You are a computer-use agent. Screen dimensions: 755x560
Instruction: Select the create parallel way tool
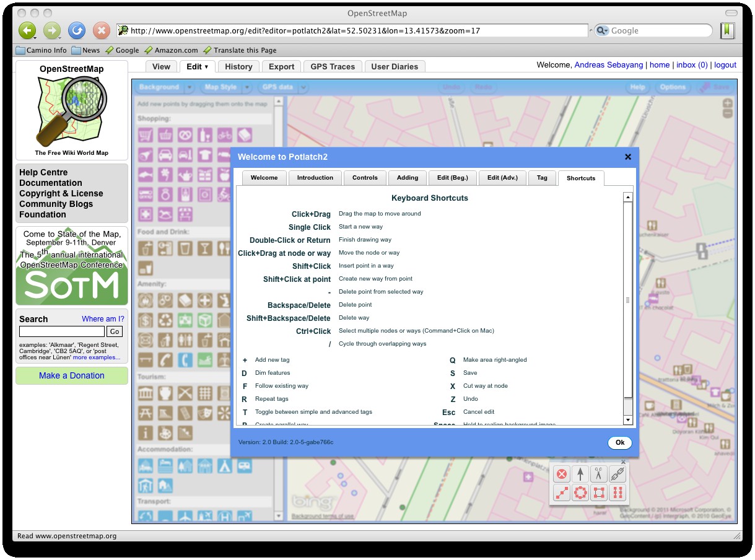[x=618, y=493]
